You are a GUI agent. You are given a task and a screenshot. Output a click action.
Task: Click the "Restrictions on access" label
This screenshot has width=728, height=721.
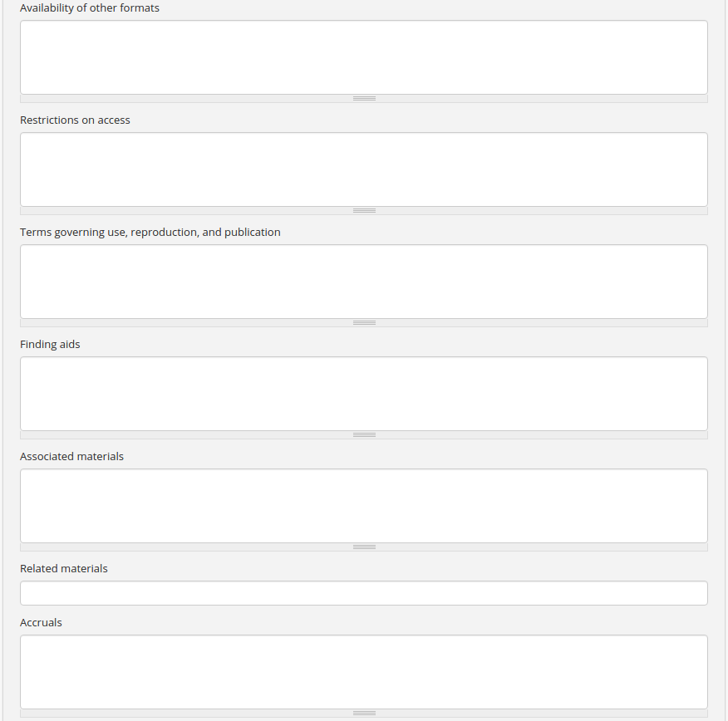click(x=75, y=120)
